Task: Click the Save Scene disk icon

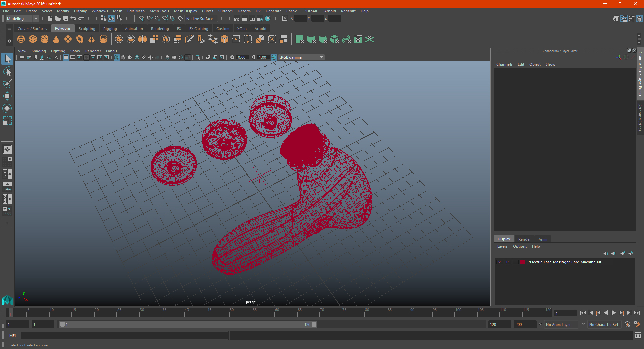Action: [x=65, y=19]
